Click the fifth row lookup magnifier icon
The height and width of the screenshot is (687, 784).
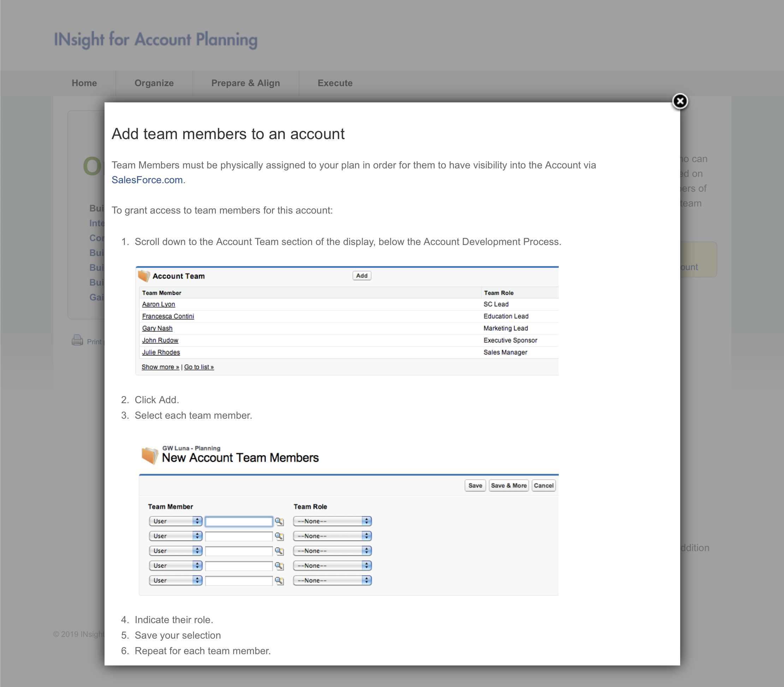click(279, 581)
